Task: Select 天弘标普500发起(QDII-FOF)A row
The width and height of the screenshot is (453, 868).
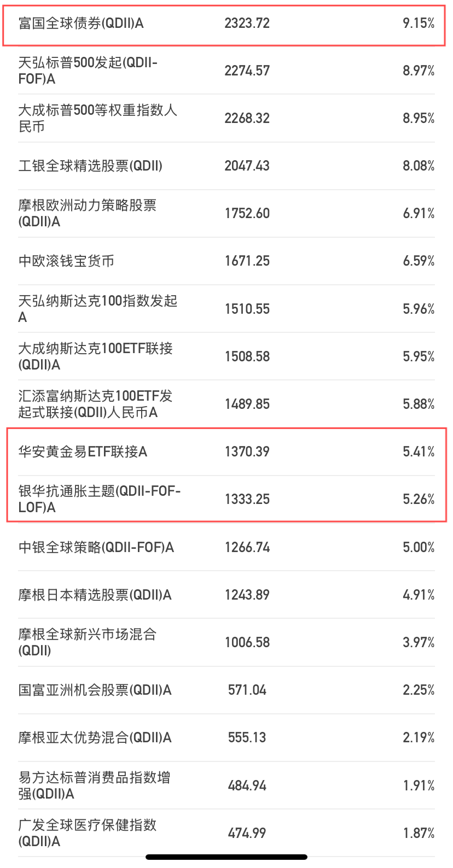Action: 226,71
